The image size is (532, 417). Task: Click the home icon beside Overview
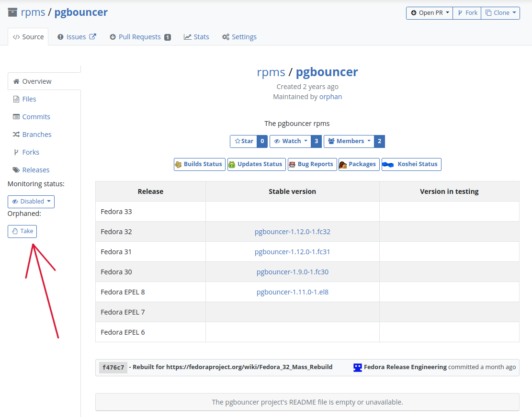16,81
